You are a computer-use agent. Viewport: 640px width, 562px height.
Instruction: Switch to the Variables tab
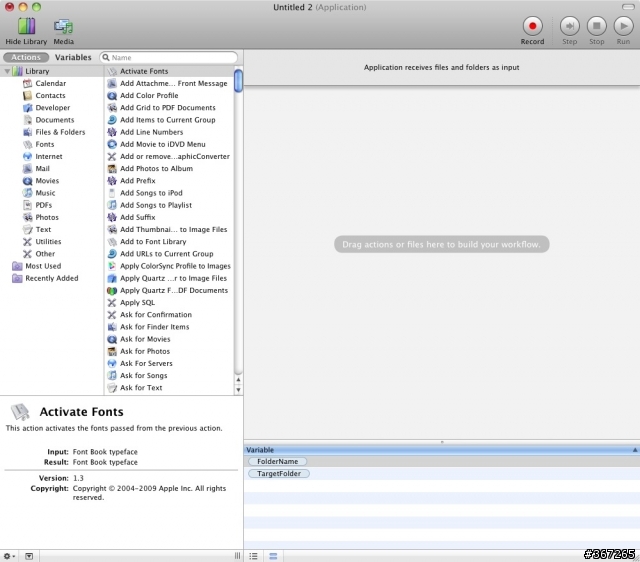(x=73, y=57)
